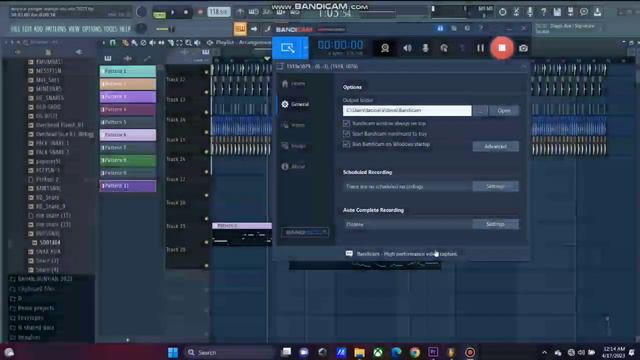Toggle Bandicam microphone icon
640x360 pixels.
coord(425,48)
